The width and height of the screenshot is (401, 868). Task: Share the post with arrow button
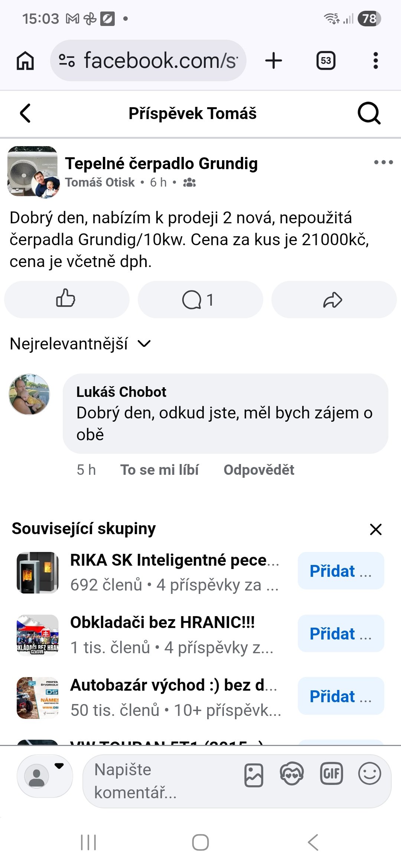[333, 299]
